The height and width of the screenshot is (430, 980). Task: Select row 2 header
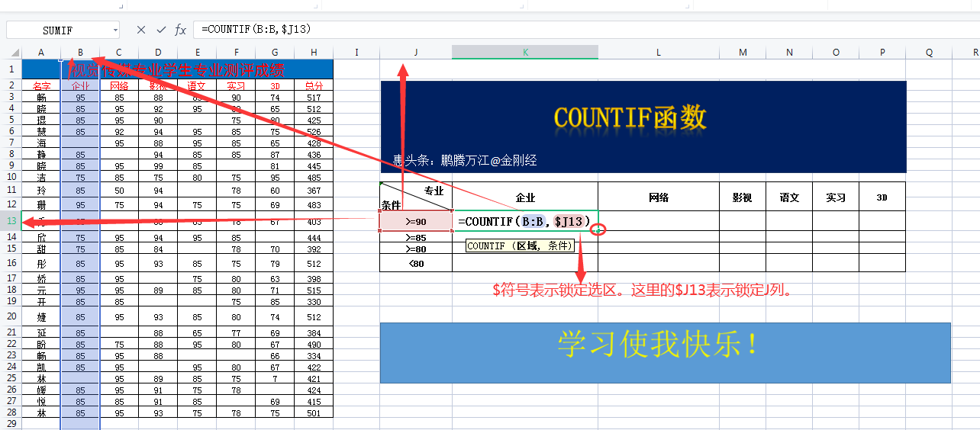pyautogui.click(x=11, y=85)
